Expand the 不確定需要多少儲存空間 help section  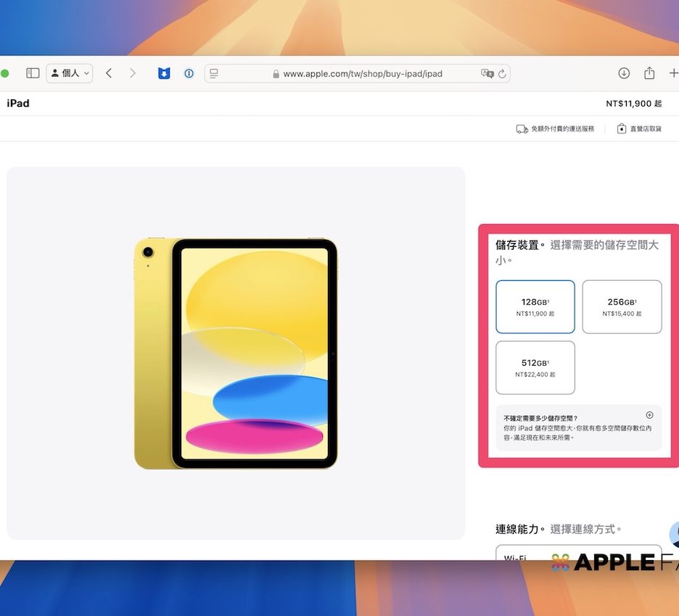(649, 415)
